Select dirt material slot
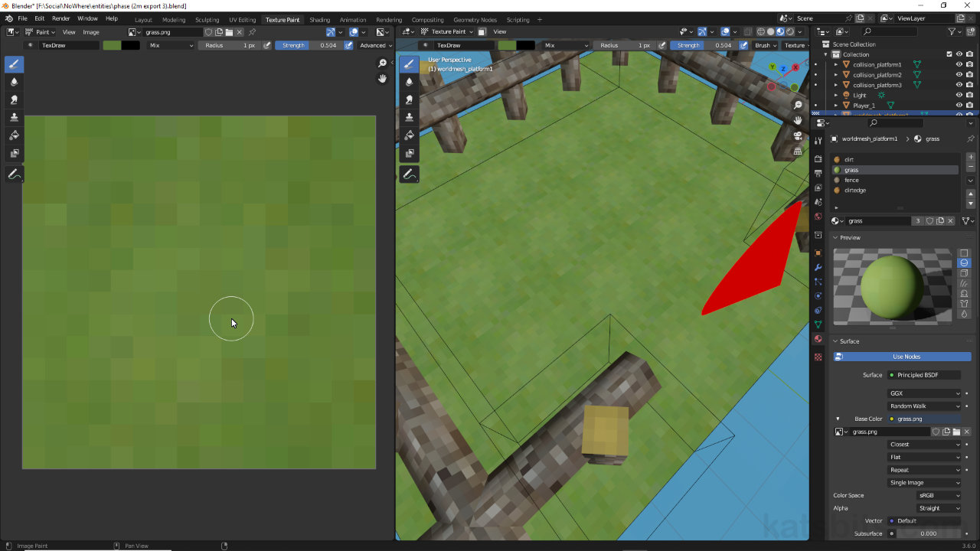980x551 pixels. [x=895, y=160]
